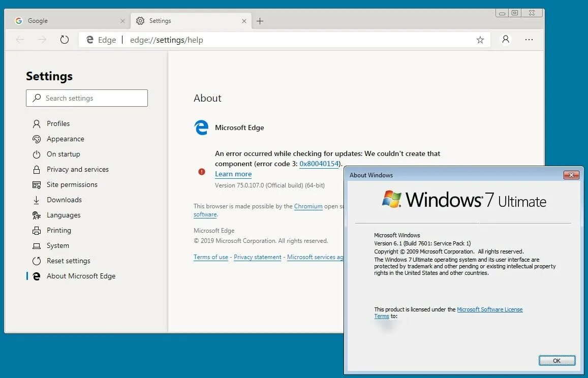Open the Terms of use link
The width and height of the screenshot is (588, 378).
click(211, 257)
